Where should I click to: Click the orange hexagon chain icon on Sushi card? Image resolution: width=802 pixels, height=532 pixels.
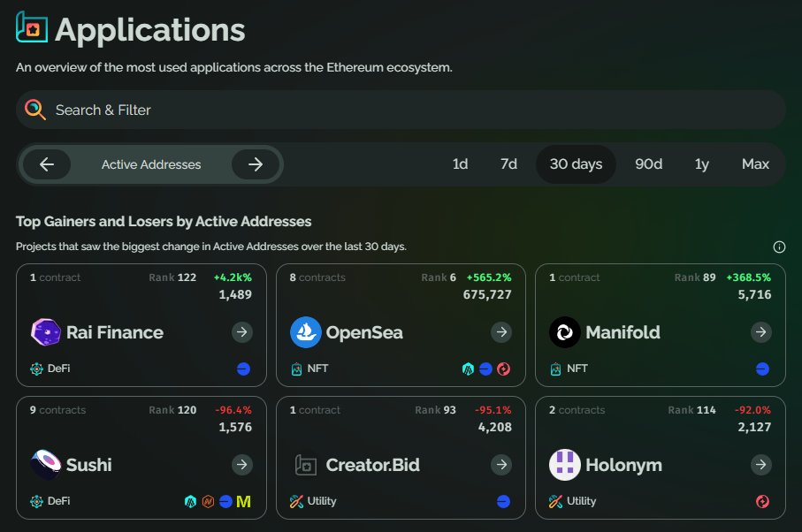pos(208,502)
